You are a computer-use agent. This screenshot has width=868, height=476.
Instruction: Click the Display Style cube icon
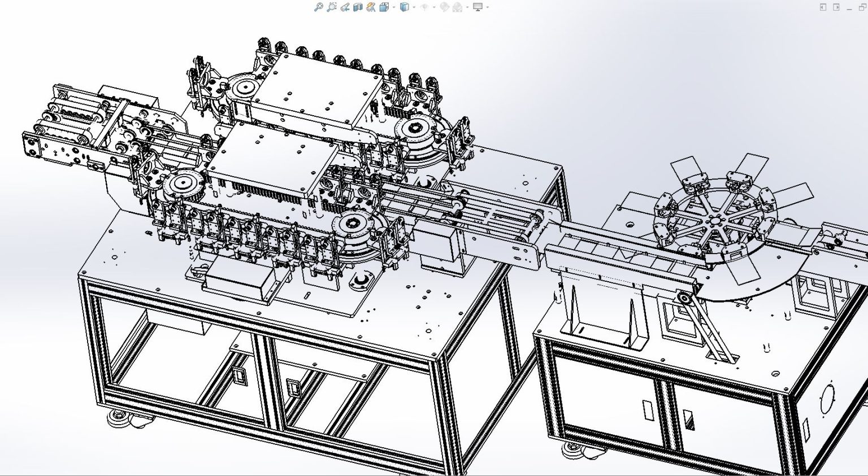(x=403, y=7)
